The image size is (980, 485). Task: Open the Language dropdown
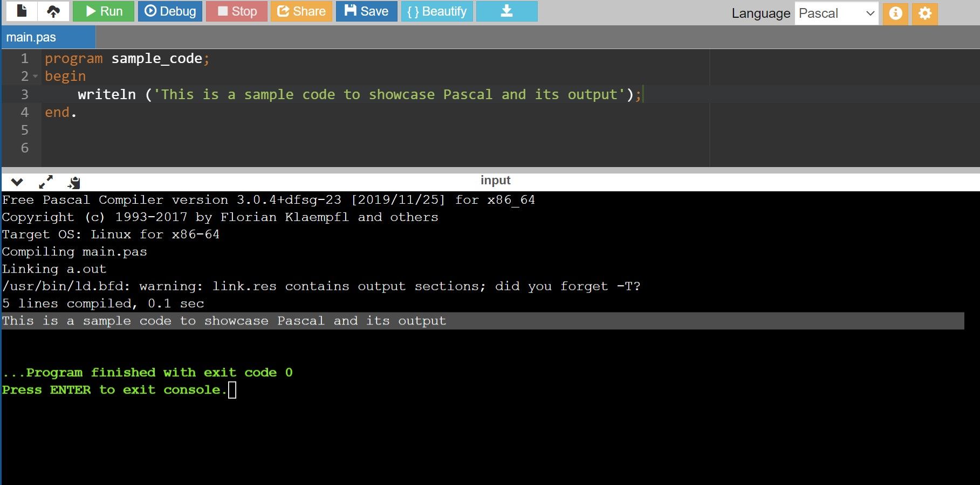835,13
